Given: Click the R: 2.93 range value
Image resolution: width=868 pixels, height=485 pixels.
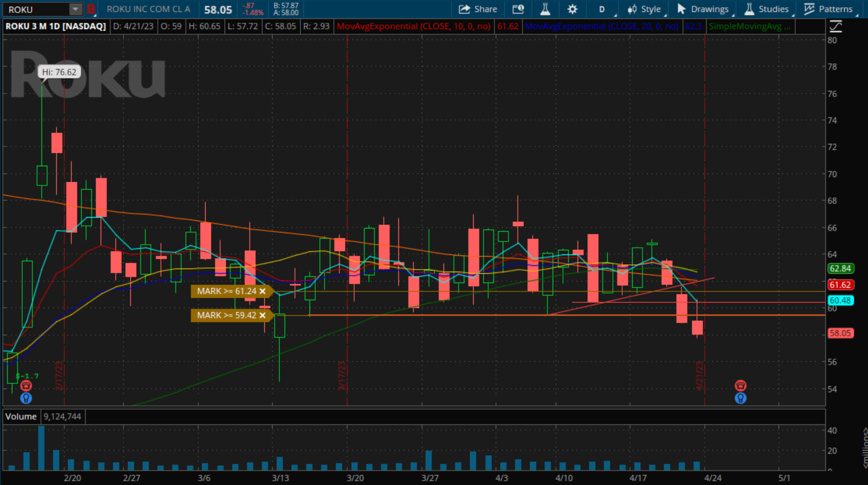Looking at the screenshot, I should click(x=316, y=26).
